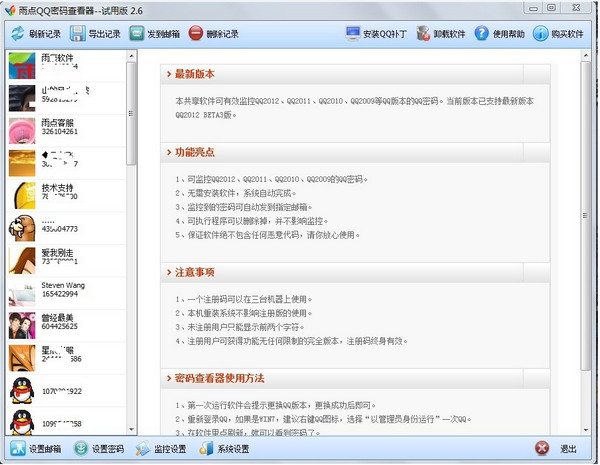Click the red 删除记录 delete icon

(x=195, y=33)
